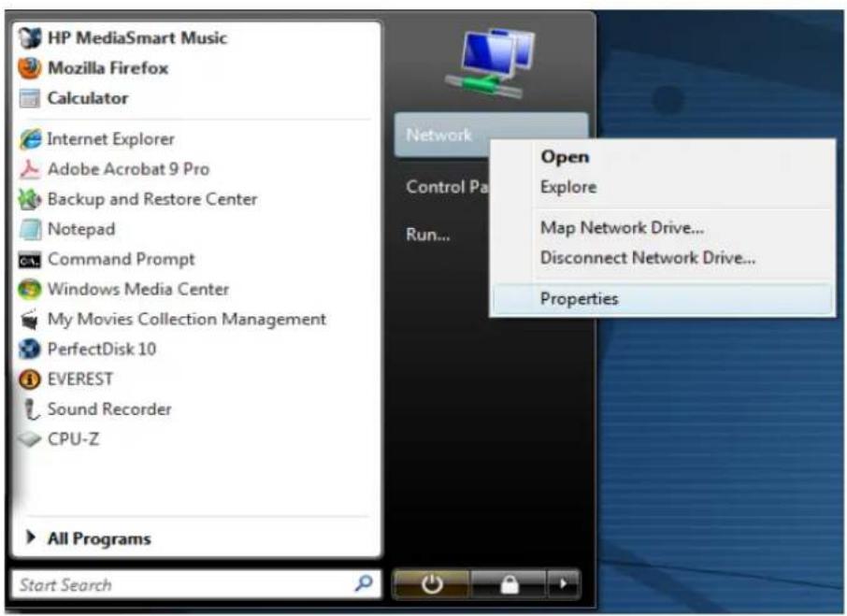Screen dimensions: 847x616
Task: Open Control Panel from Start menu
Action: tap(447, 187)
